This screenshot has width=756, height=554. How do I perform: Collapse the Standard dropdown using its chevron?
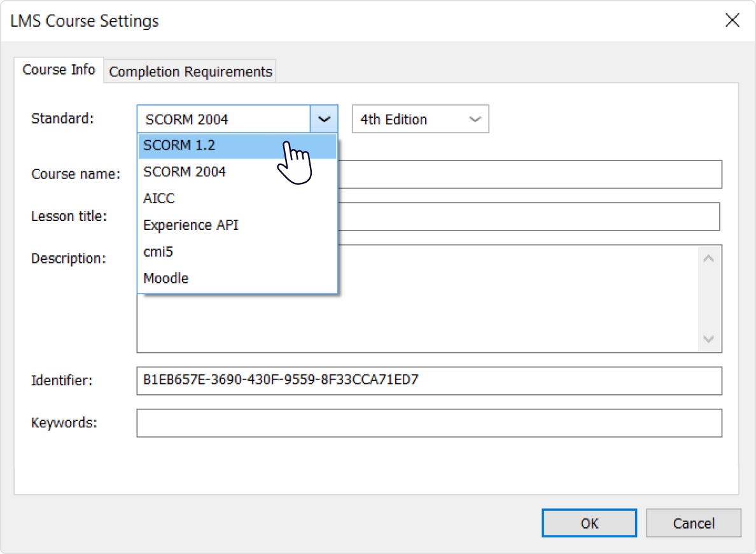pos(324,118)
